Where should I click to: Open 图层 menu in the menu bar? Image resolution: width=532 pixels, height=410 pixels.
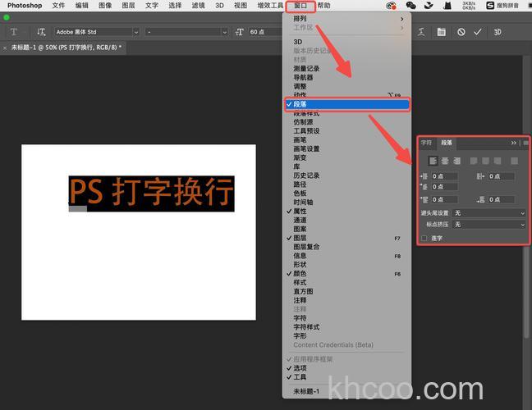(128, 6)
